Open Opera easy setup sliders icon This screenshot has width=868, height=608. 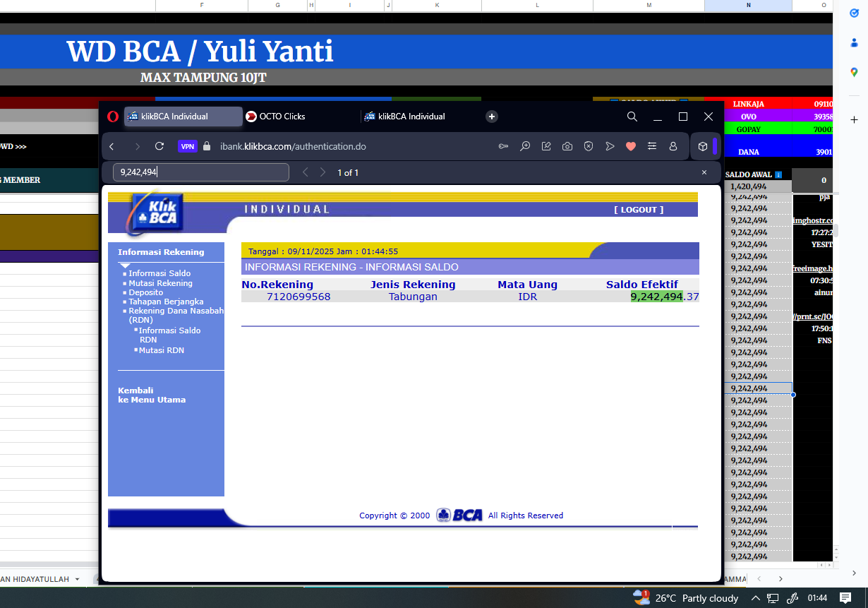point(652,146)
